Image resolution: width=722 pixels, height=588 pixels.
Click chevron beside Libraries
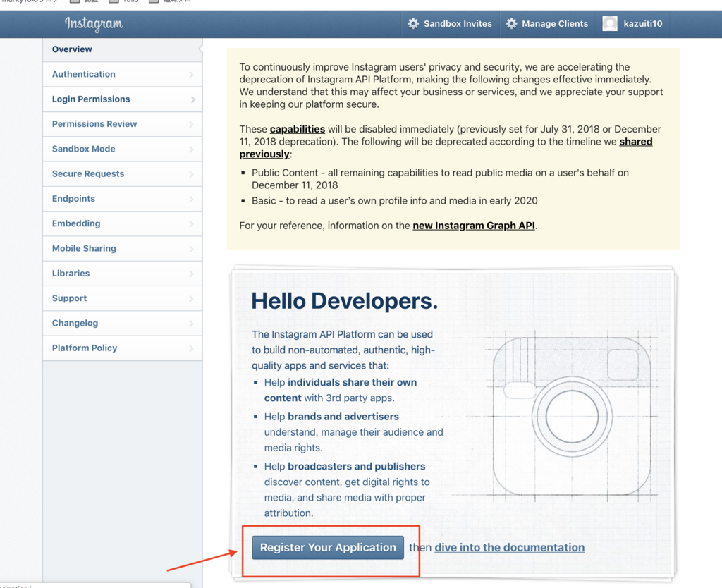click(192, 274)
